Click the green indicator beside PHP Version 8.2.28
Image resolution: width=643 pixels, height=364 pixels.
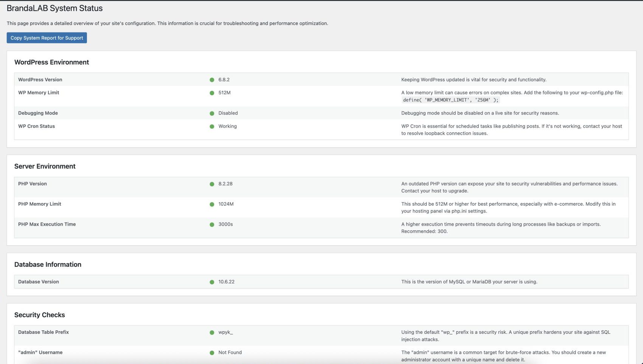point(212,184)
